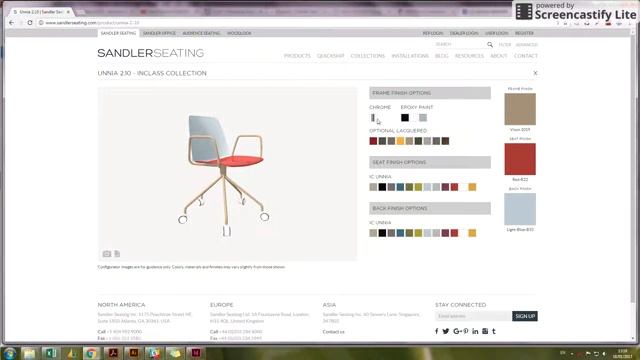Open File Explorer from the taskbar

29,353
